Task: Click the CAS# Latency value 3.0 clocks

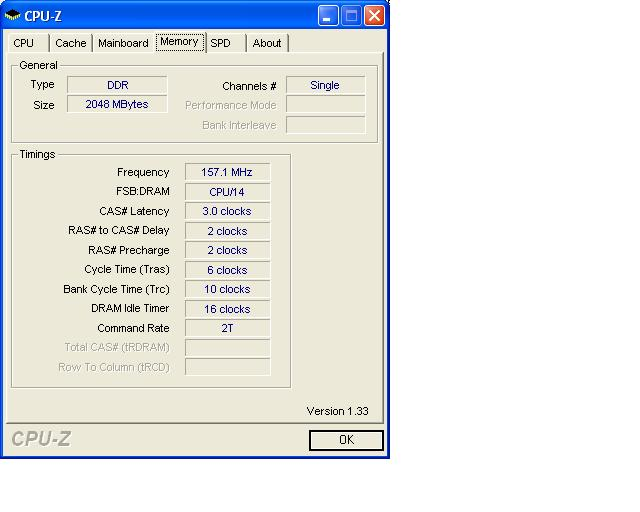Action: [x=227, y=211]
